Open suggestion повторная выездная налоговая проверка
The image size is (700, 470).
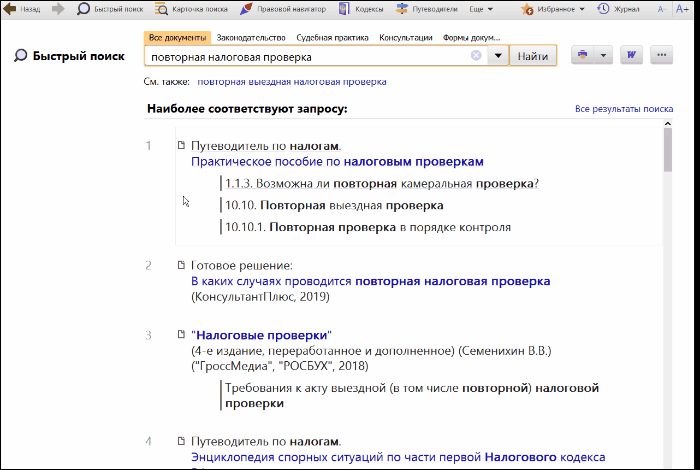pyautogui.click(x=292, y=82)
